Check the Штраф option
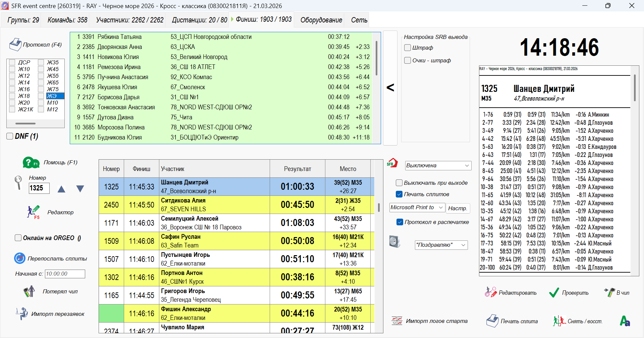The image size is (644, 338). pos(408,48)
